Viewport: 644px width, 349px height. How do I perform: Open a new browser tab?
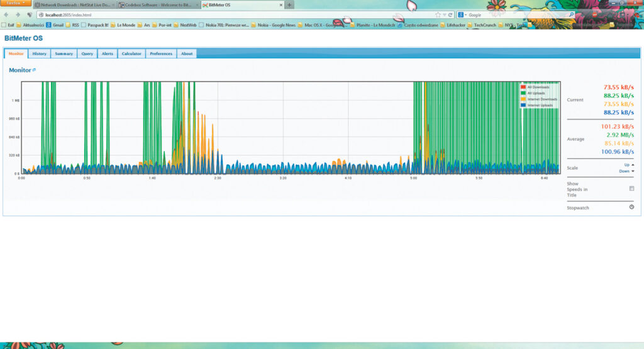click(x=289, y=4)
